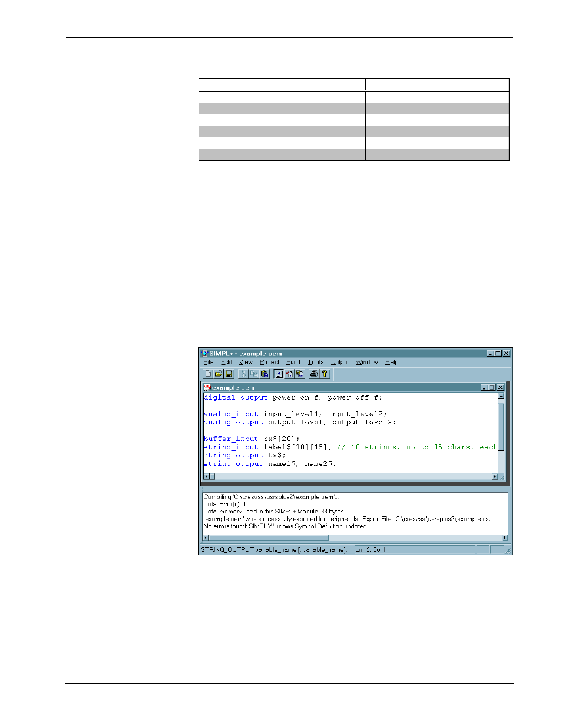Click the output pane's horizontal scroll thumb
The image size is (562, 728).
click(x=269, y=538)
